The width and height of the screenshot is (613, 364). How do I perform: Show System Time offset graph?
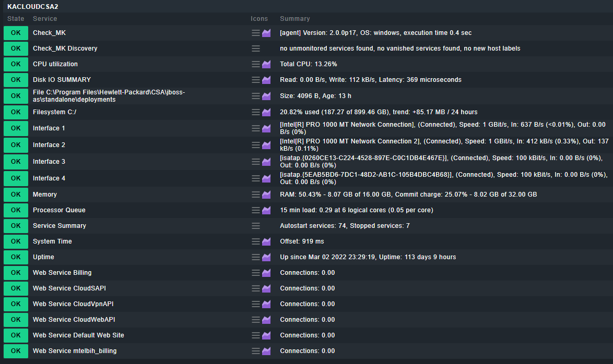[x=266, y=242]
